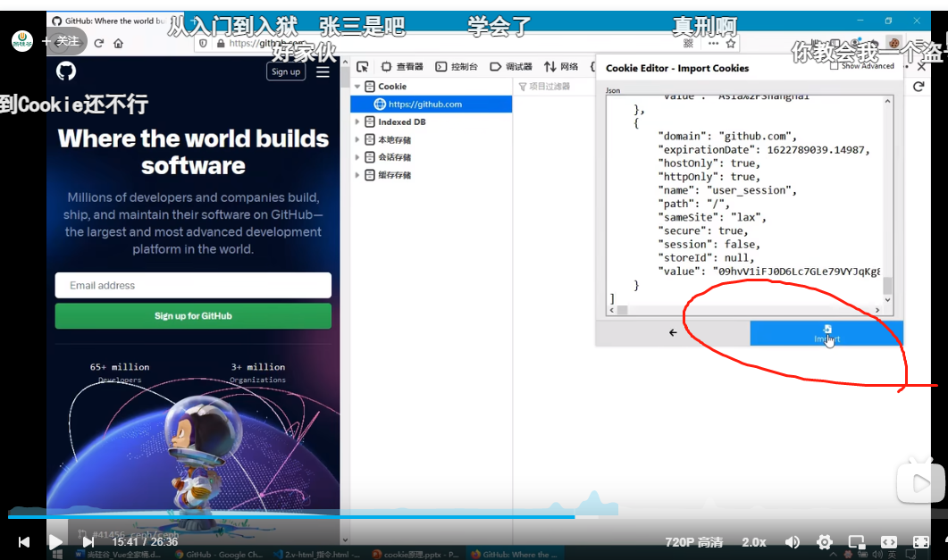
Task: Open cookie原理.pptx in the taskbar
Action: click(415, 554)
